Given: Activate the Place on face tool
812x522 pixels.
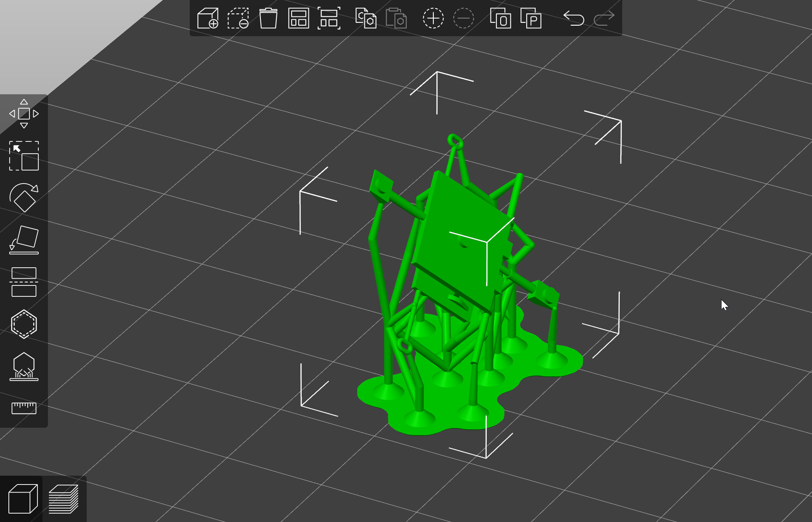Looking at the screenshot, I should (24, 240).
